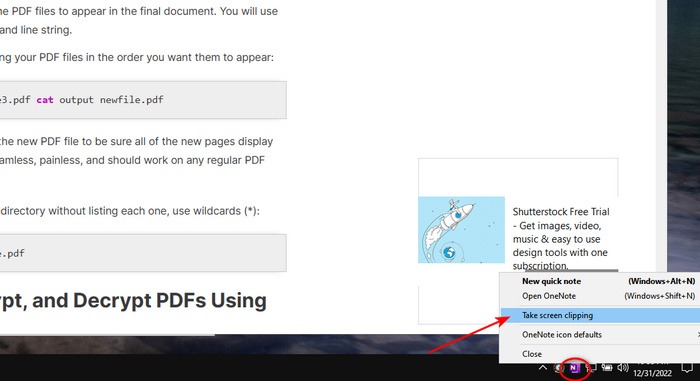The height and width of the screenshot is (381, 700).
Task: Click the wildcard '.pdf' code block
Action: [143, 253]
